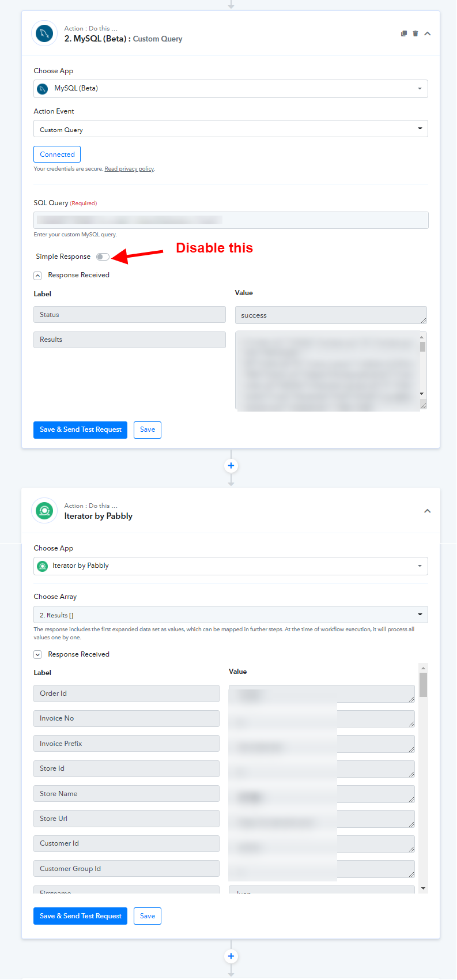Click the Iterator by Pabbly header icon
The image size is (457, 980).
44,511
